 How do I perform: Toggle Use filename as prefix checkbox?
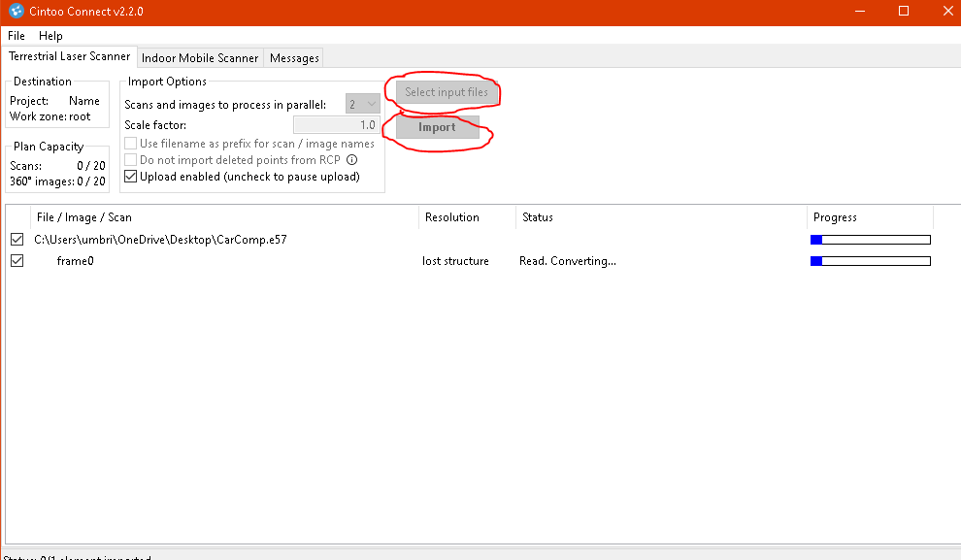click(x=130, y=144)
